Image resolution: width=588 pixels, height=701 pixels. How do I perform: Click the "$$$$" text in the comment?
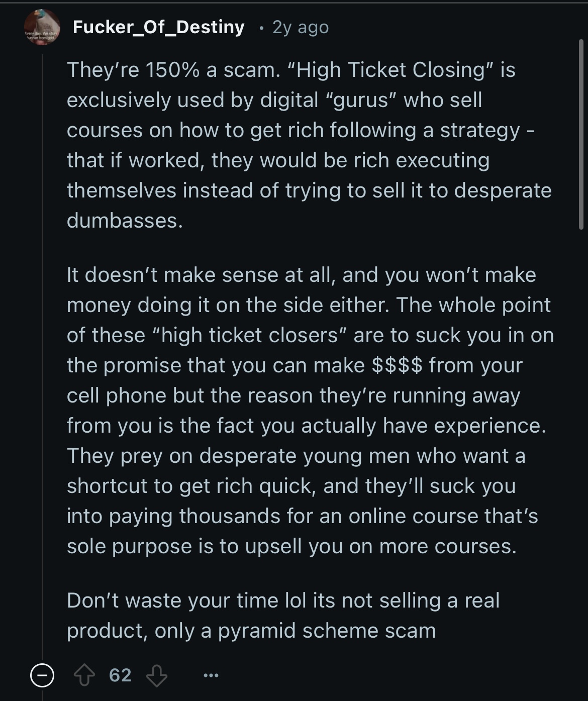pyautogui.click(x=397, y=365)
